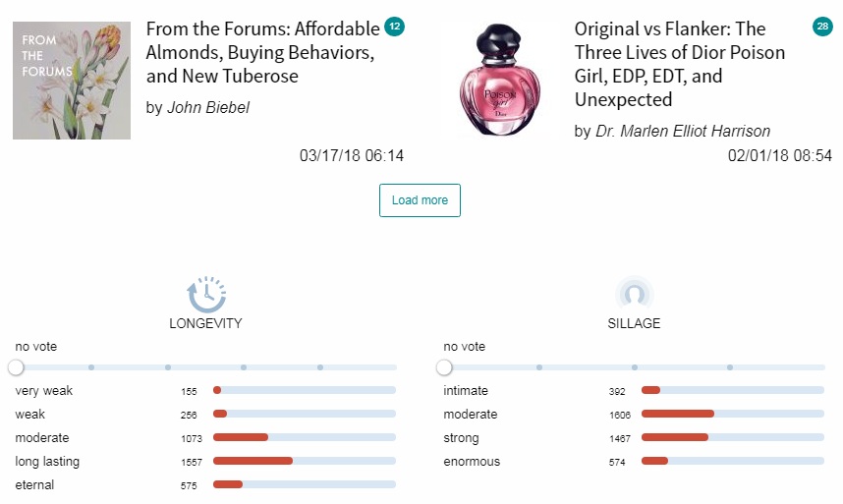Click the Sillage head icon
The height and width of the screenshot is (504, 843).
[x=635, y=294]
